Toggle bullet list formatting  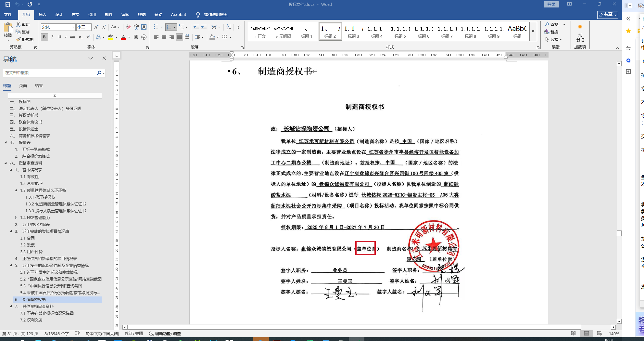156,27
